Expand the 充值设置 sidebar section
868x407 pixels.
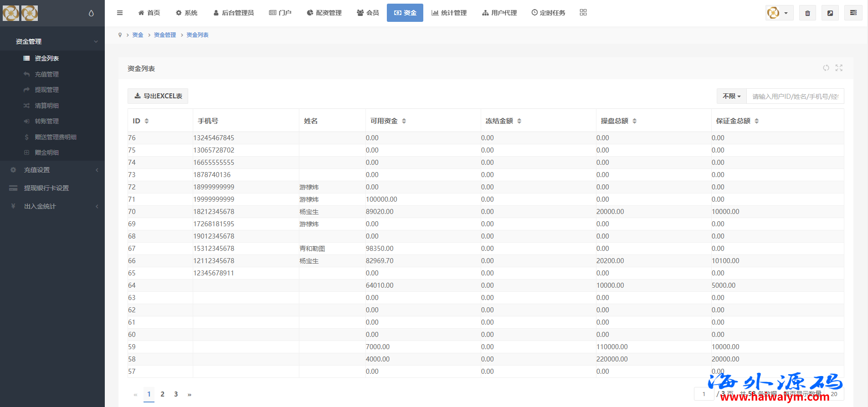click(x=52, y=170)
